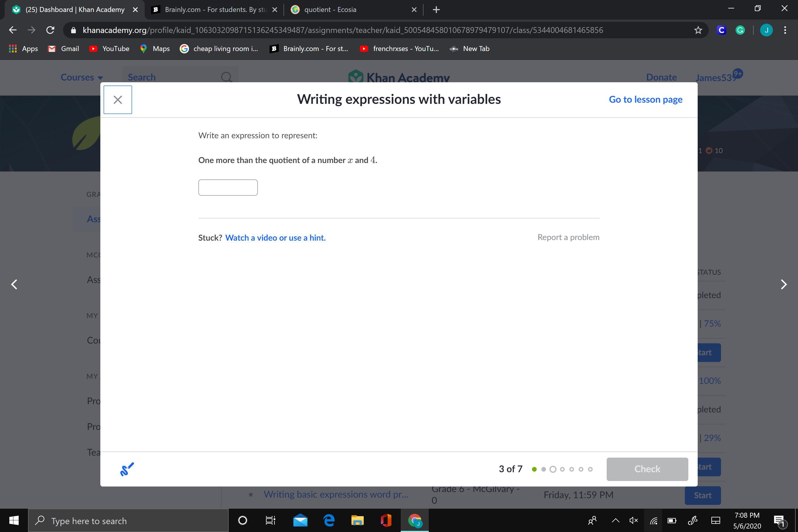Open File Explorer from the taskbar
The height and width of the screenshot is (532, 798).
[357, 520]
